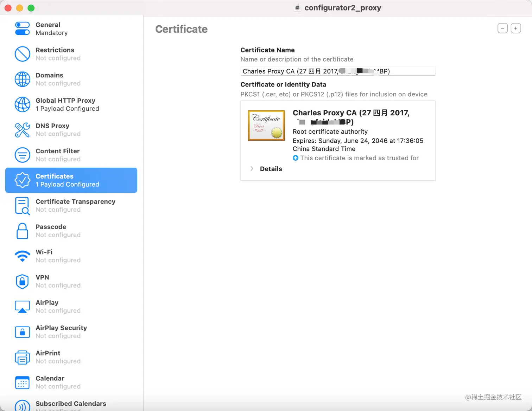The image size is (532, 411).
Task: Select the Wi-Fi Not configured label
Action: pos(58,256)
